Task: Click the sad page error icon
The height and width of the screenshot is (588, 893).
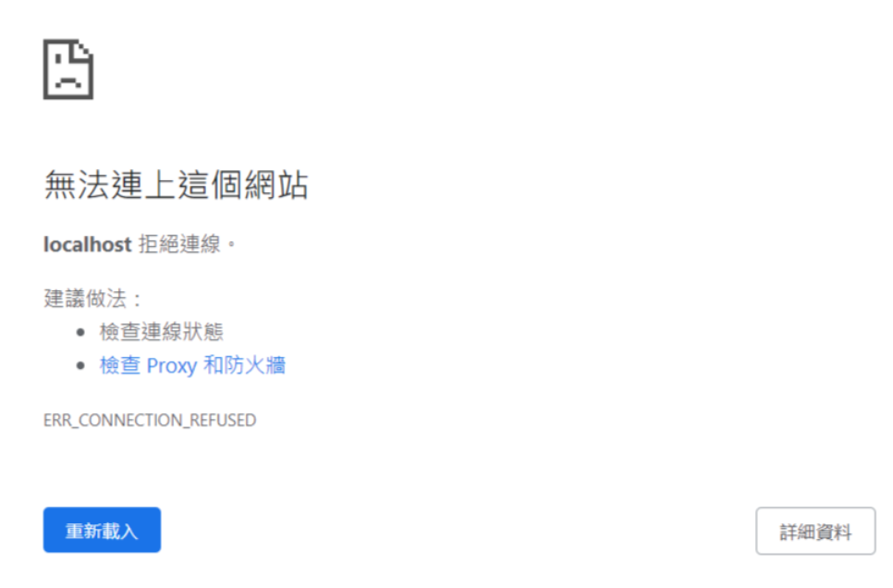Action: (68, 69)
